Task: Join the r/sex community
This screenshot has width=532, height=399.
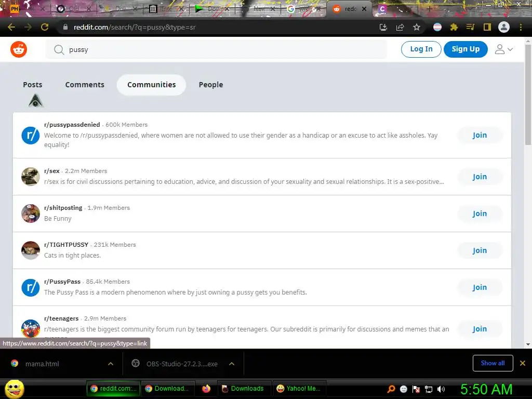Action: coord(480,177)
